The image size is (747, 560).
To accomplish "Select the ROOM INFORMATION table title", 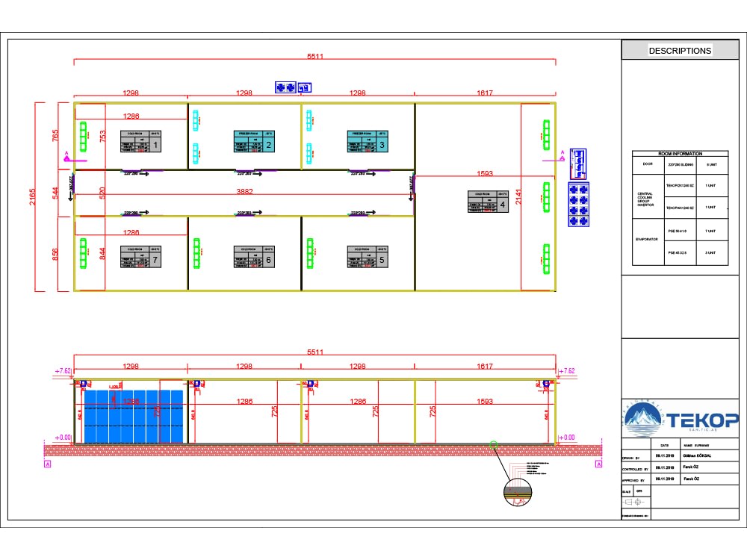I will [680, 154].
